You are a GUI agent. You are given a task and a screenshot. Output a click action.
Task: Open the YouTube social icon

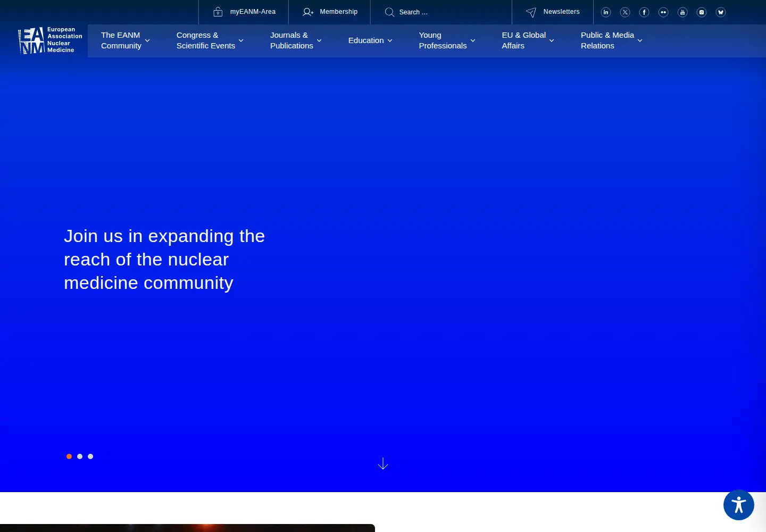[x=682, y=12]
